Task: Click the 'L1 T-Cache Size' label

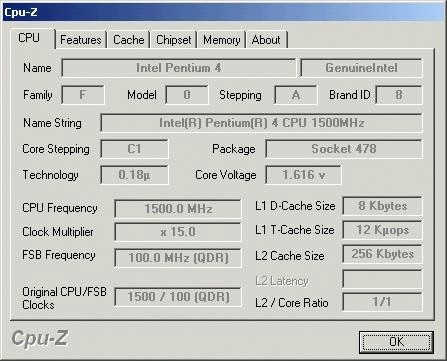Action: 295,230
